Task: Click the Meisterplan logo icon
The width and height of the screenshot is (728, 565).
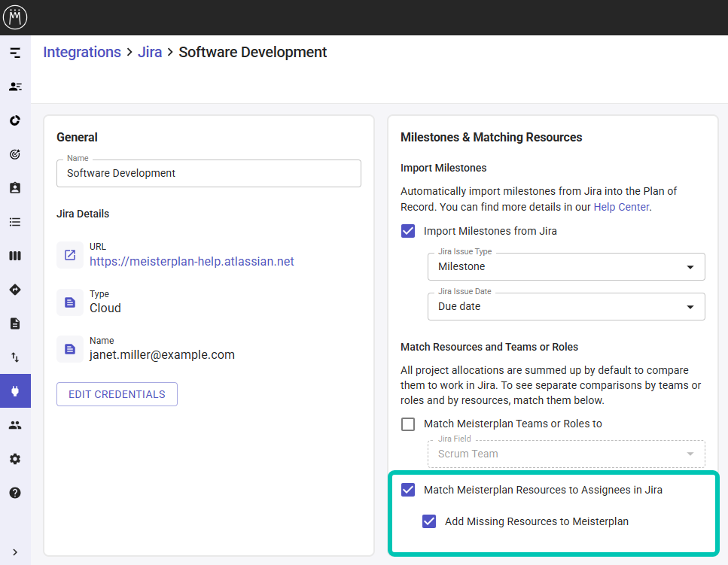Action: (x=15, y=17)
